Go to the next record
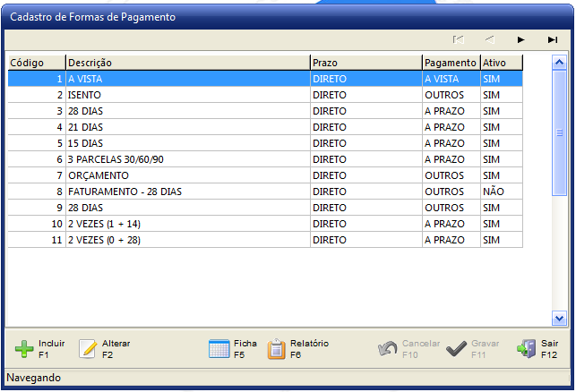This screenshot has height=392, width=576. pyautogui.click(x=520, y=39)
